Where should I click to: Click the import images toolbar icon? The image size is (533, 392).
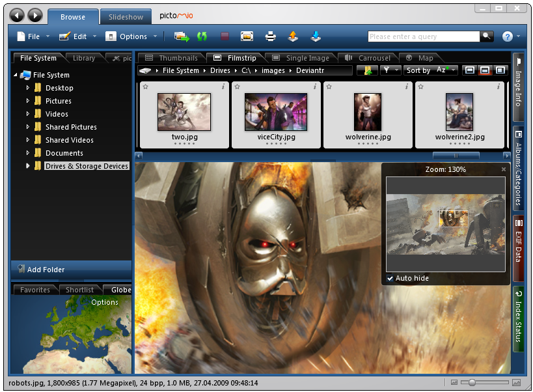coord(182,36)
